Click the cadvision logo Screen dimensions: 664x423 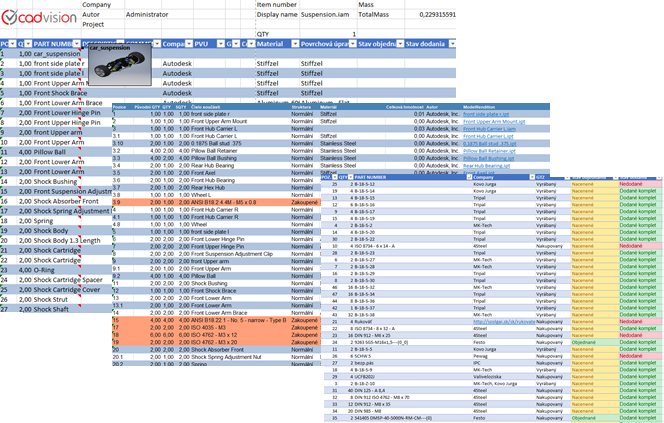coord(39,18)
